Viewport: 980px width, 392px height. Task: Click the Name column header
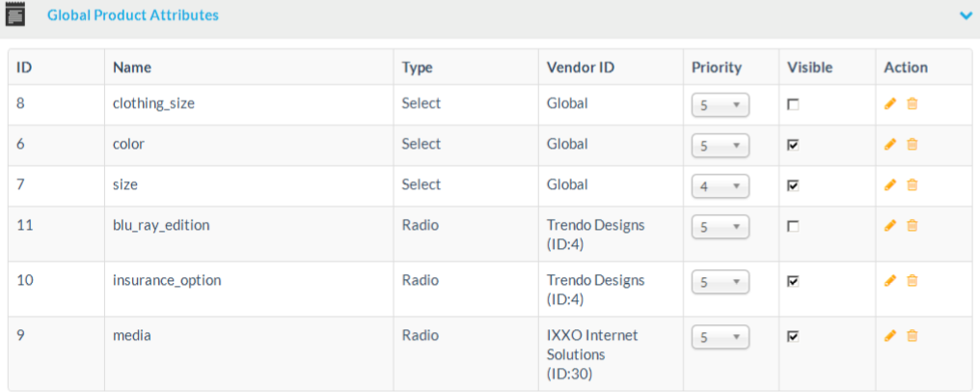132,68
